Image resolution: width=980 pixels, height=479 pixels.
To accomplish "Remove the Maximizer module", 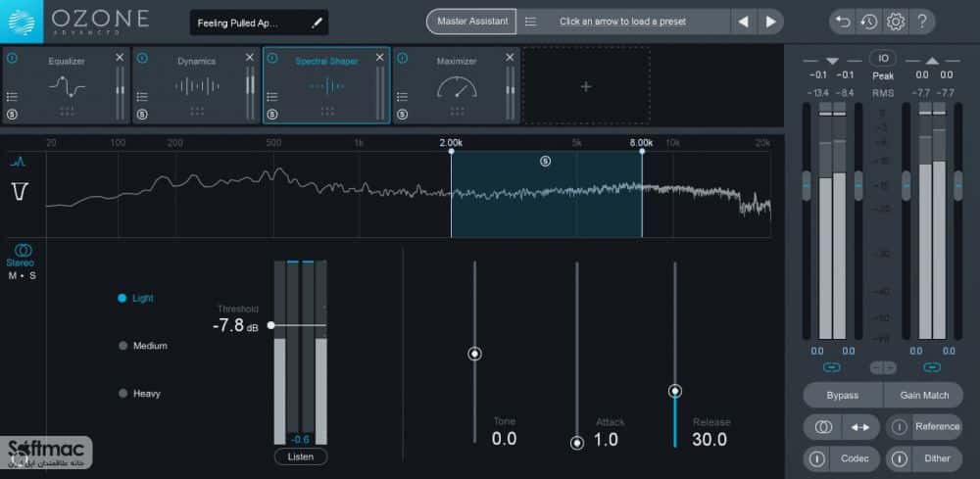I will click(510, 58).
